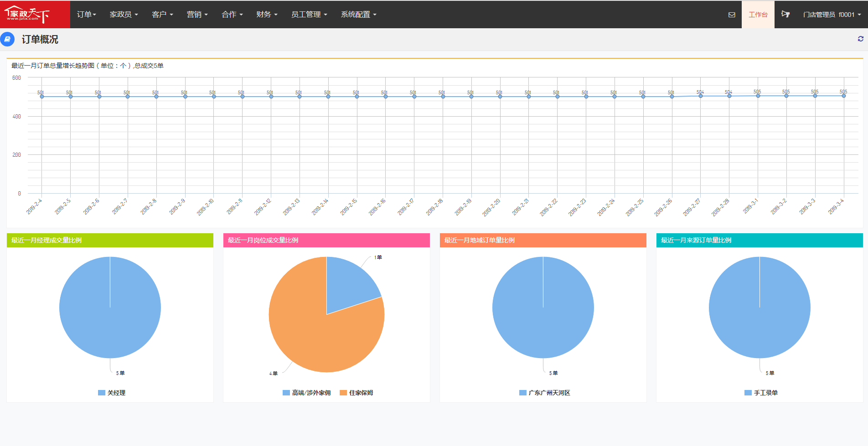868x446 pixels.
Task: Click the 最近一月来源订单量比例 panel header
Action: point(759,240)
